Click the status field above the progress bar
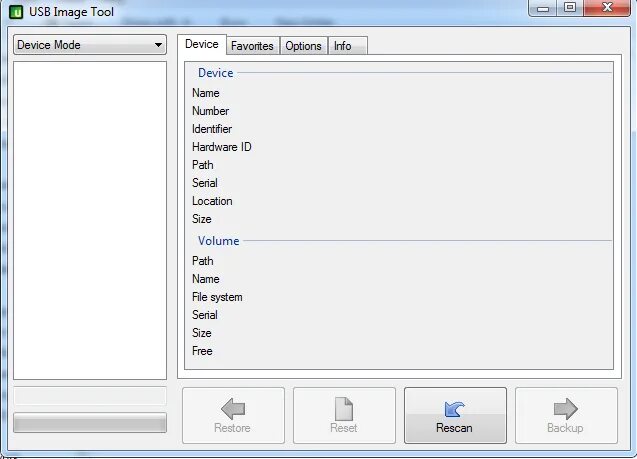Viewport: 637px width, 459px height. click(x=90, y=396)
